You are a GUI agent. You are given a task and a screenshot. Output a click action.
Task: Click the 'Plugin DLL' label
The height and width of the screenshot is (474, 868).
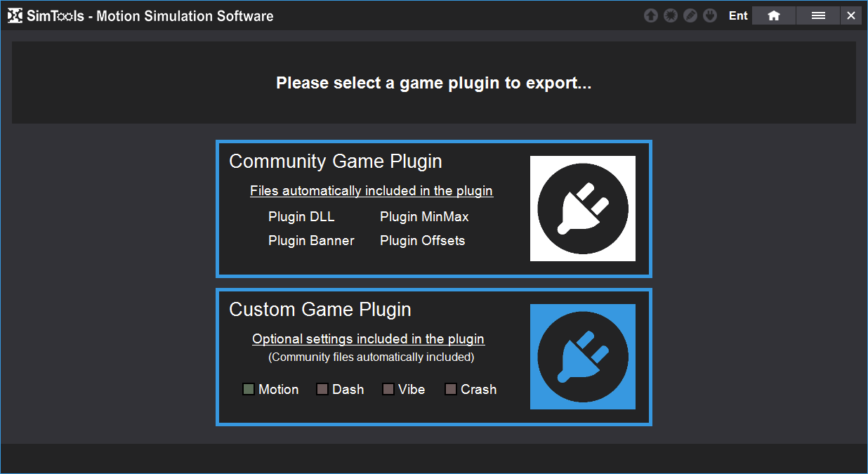[x=301, y=217]
